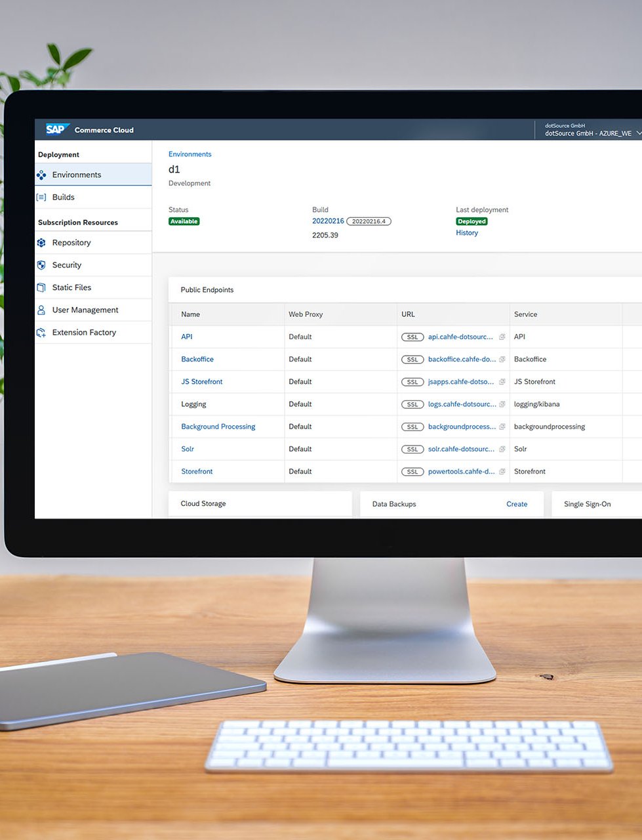
Task: Click the Builds list icon
Action: [41, 198]
